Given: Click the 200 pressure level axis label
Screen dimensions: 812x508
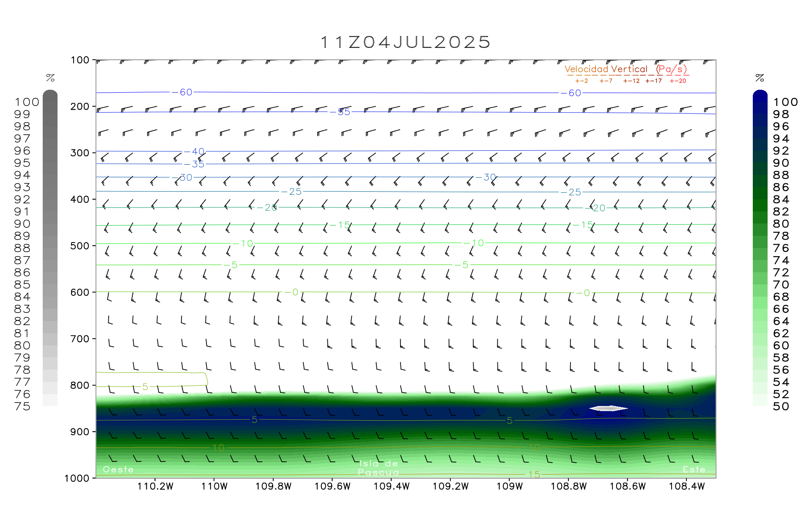Looking at the screenshot, I should pos(80,107).
